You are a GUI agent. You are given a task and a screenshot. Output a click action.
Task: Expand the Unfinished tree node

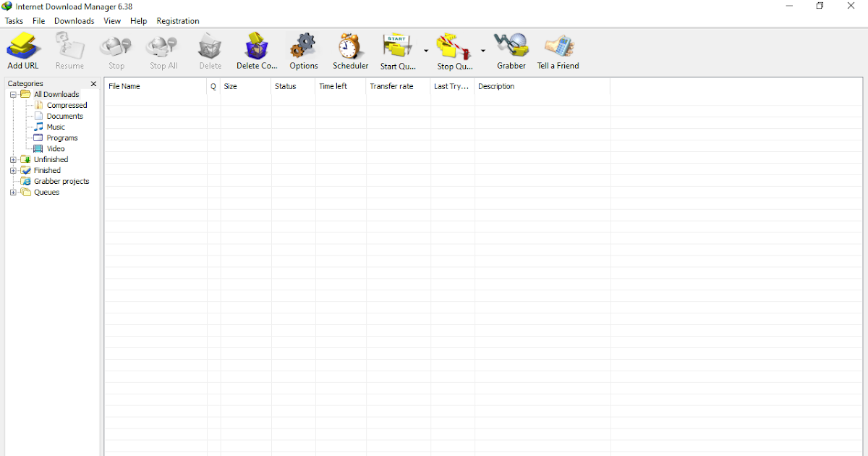[x=13, y=159]
